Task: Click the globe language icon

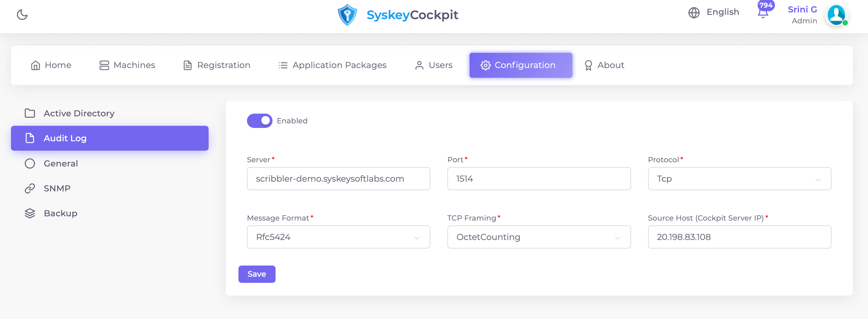Action: (x=694, y=13)
